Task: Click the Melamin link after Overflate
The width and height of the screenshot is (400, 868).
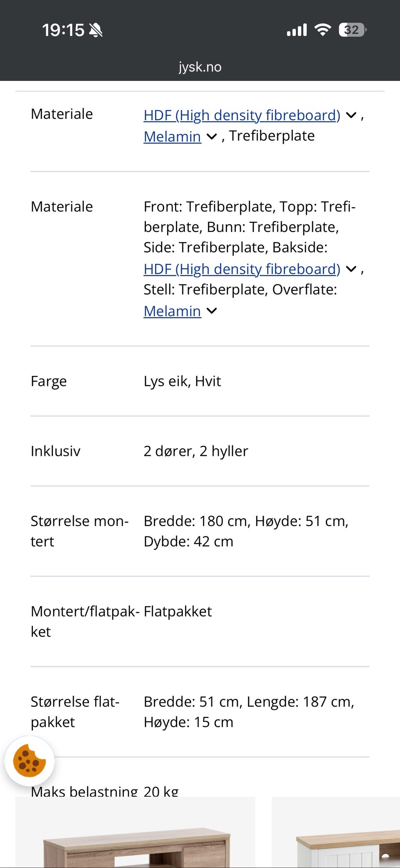Action: [x=172, y=311]
